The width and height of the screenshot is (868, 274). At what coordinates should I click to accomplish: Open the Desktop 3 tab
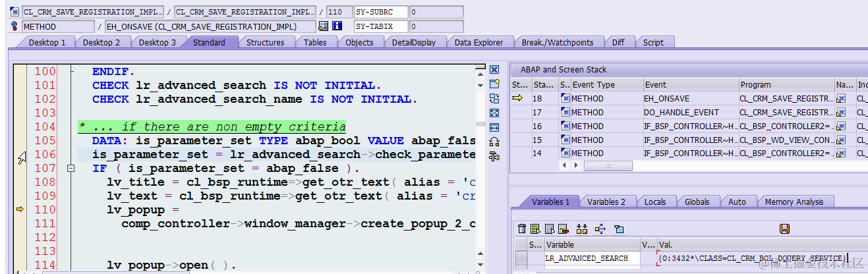[158, 42]
